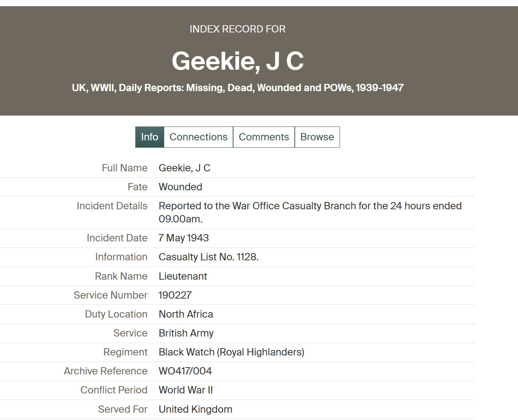Image resolution: width=518 pixels, height=420 pixels.
Task: Click the Conflict Period World War II
Action: (186, 390)
